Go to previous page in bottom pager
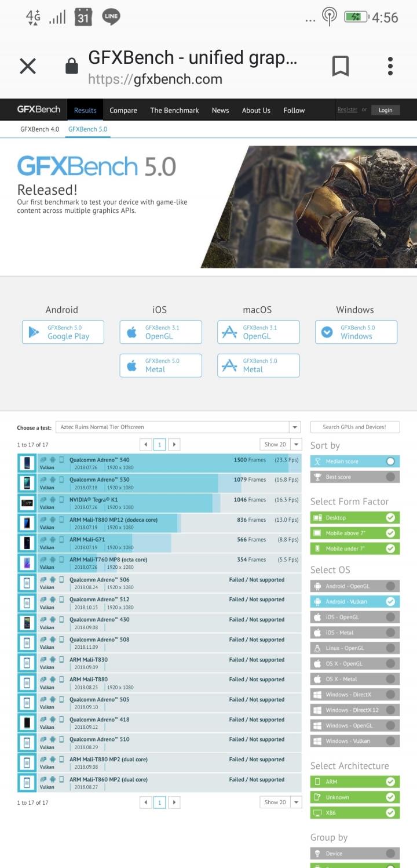The width and height of the screenshot is (417, 868). click(x=146, y=802)
